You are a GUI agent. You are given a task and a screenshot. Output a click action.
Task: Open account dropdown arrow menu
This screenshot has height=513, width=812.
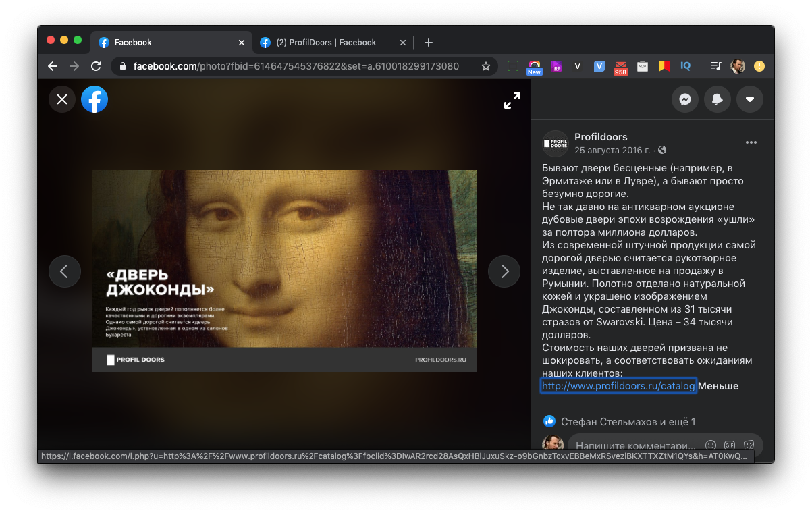coord(750,99)
